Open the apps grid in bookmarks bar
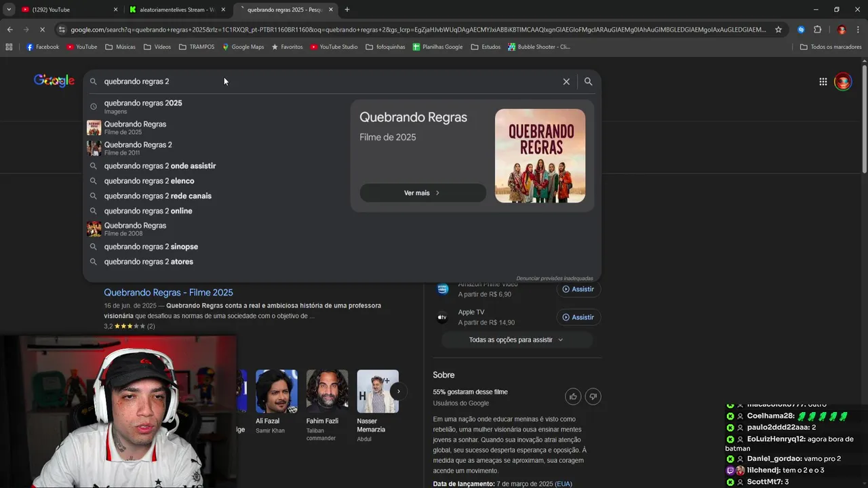 [9, 47]
